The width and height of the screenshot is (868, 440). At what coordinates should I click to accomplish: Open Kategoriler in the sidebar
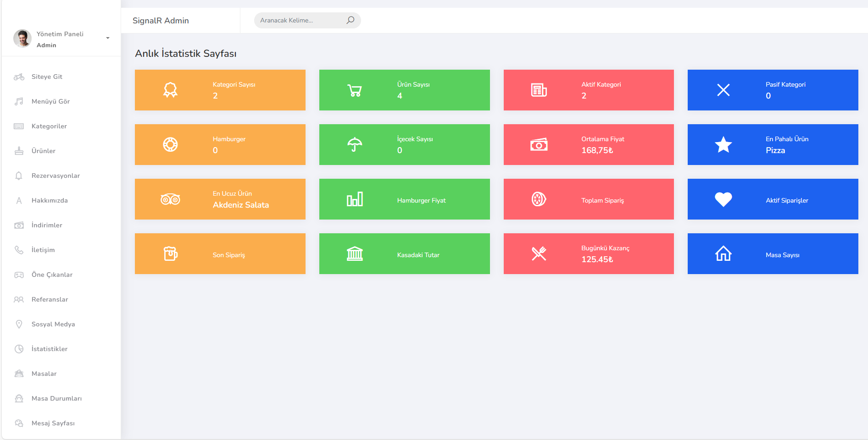(x=49, y=126)
